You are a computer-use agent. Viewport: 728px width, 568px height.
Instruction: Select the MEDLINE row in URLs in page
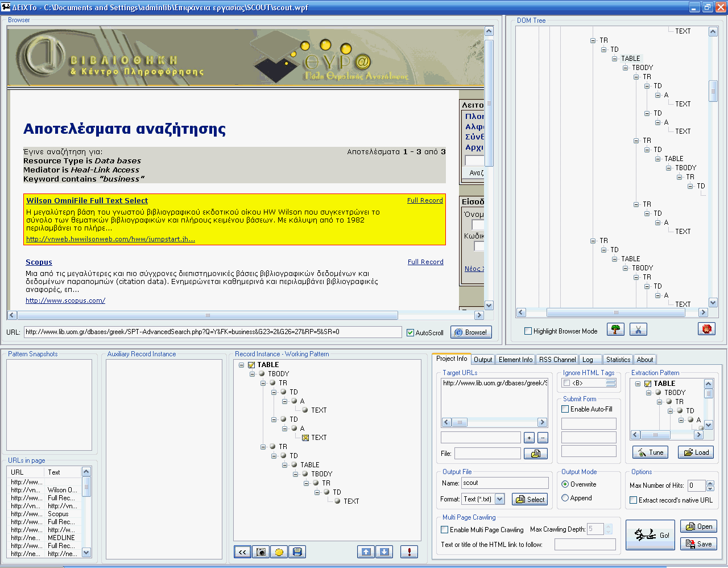[x=44, y=538]
